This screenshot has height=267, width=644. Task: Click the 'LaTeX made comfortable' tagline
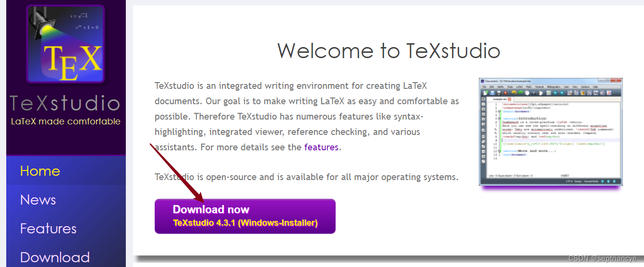click(x=66, y=121)
